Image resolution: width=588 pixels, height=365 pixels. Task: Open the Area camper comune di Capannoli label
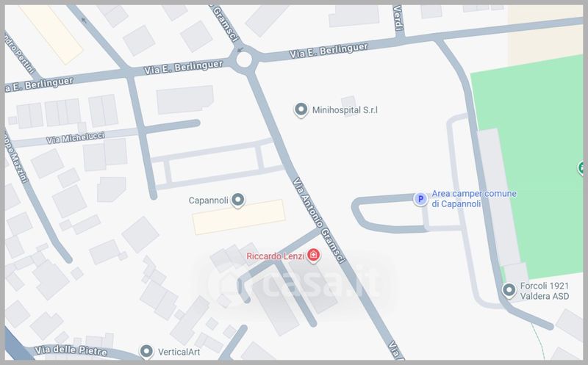[473, 198]
